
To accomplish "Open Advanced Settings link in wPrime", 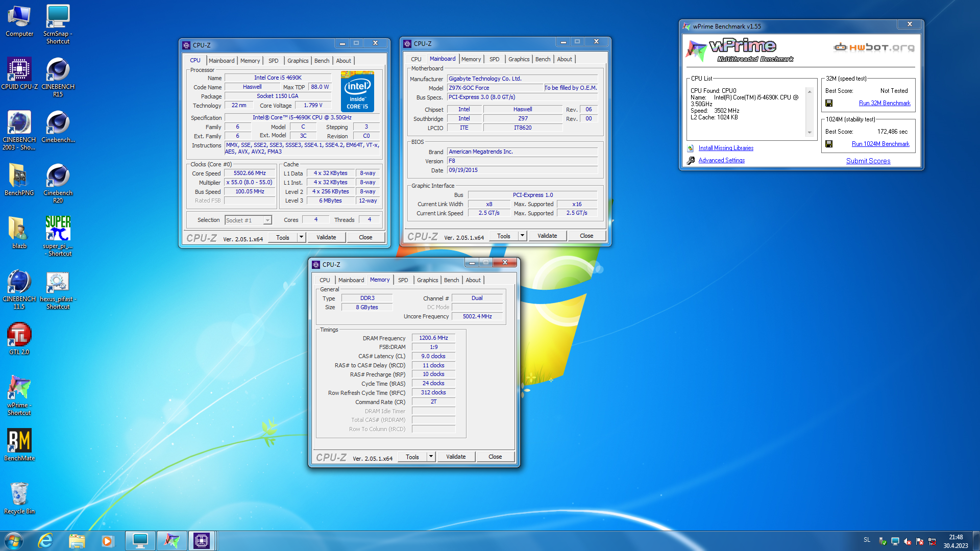I will pos(721,160).
